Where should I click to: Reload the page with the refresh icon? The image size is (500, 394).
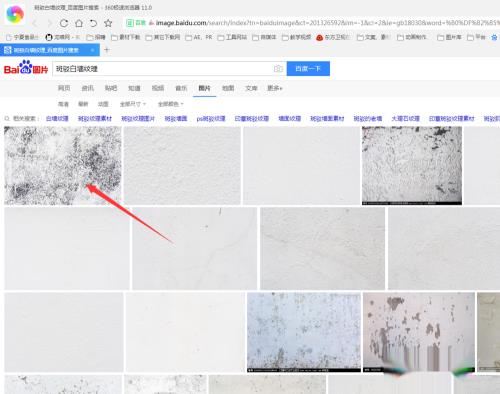click(x=64, y=23)
